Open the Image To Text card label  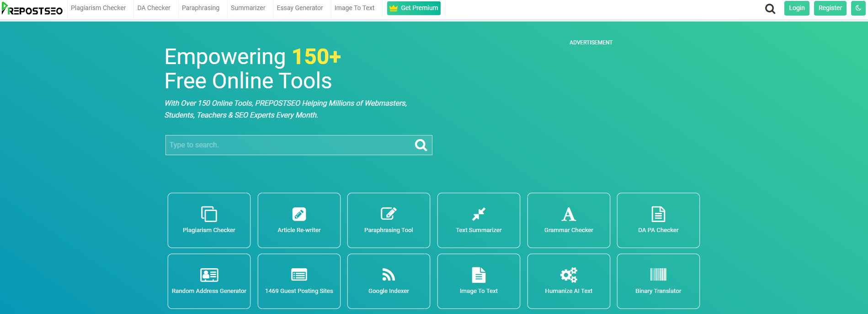click(x=479, y=291)
